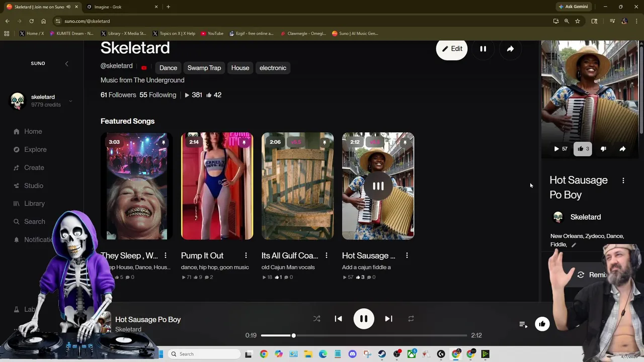The width and height of the screenshot is (644, 362).
Task: Pause Hot Sausage Po Boy on its thumbnail
Action: [378, 186]
